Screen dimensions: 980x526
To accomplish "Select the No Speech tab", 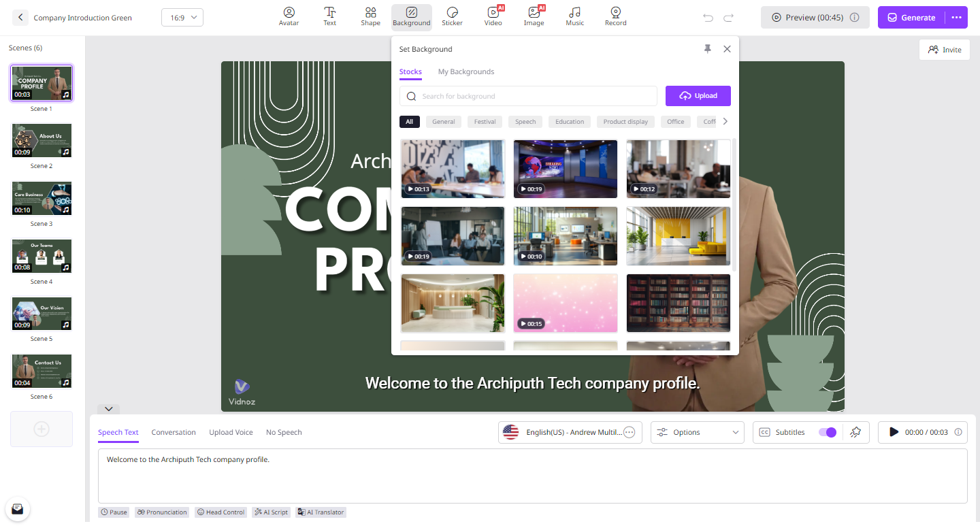I will [284, 432].
